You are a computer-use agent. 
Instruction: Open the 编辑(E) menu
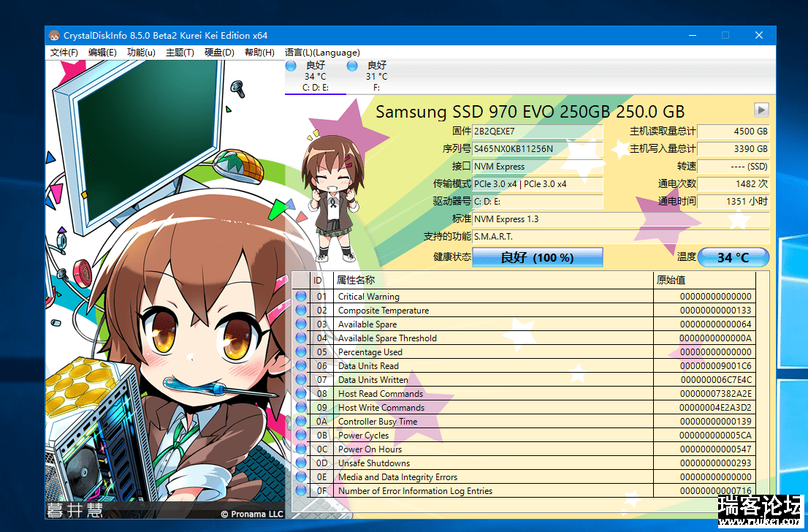coord(102,53)
